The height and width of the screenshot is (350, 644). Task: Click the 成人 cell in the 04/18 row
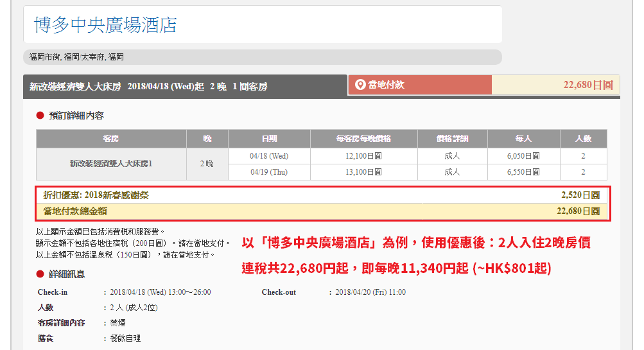point(452,156)
